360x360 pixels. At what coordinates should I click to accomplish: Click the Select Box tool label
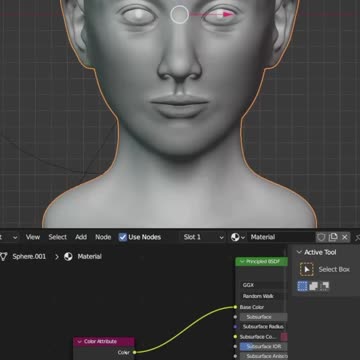click(x=334, y=269)
